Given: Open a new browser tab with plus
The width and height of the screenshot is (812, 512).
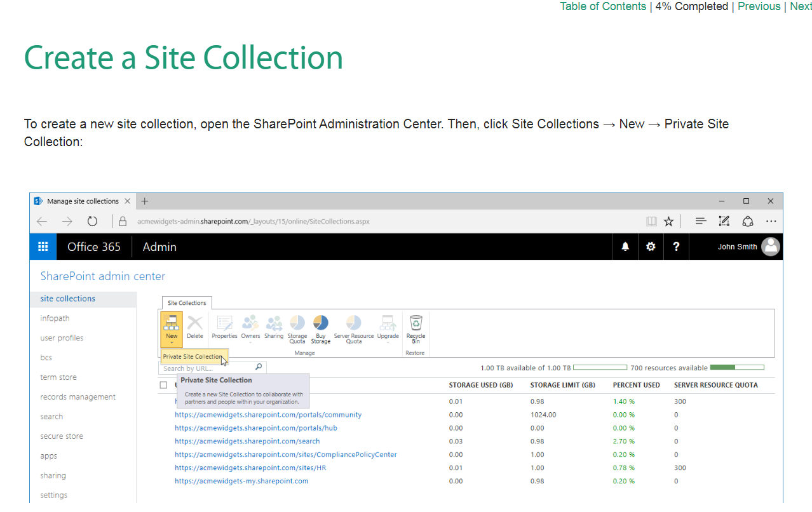Looking at the screenshot, I should [145, 201].
